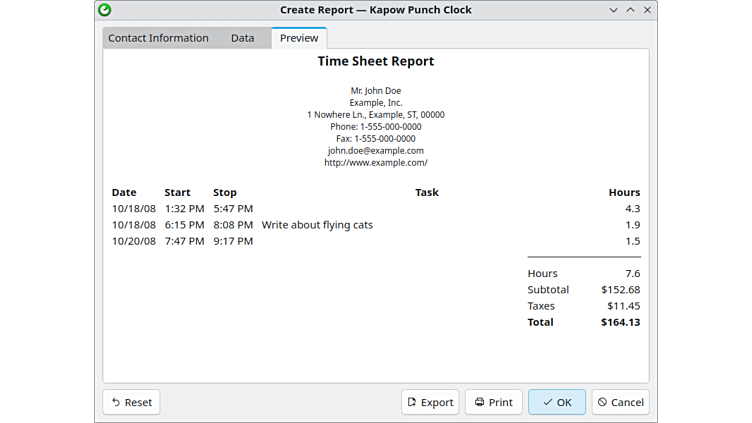The image size is (752, 423).
Task: Confirm with the OK button
Action: tap(557, 402)
